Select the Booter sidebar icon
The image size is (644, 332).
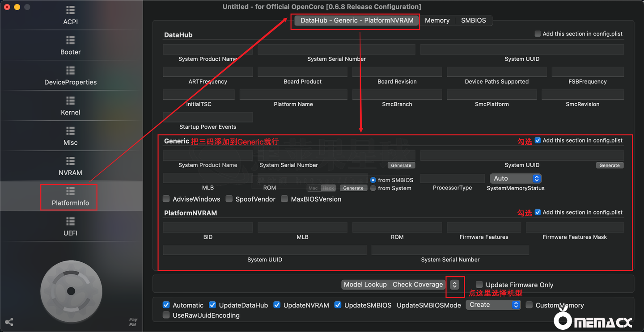(70, 40)
